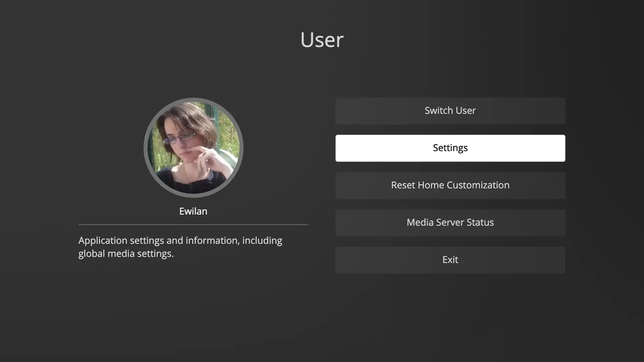Highlight the Media Server Status row
Viewport: 644px width, 362px height.
point(450,222)
